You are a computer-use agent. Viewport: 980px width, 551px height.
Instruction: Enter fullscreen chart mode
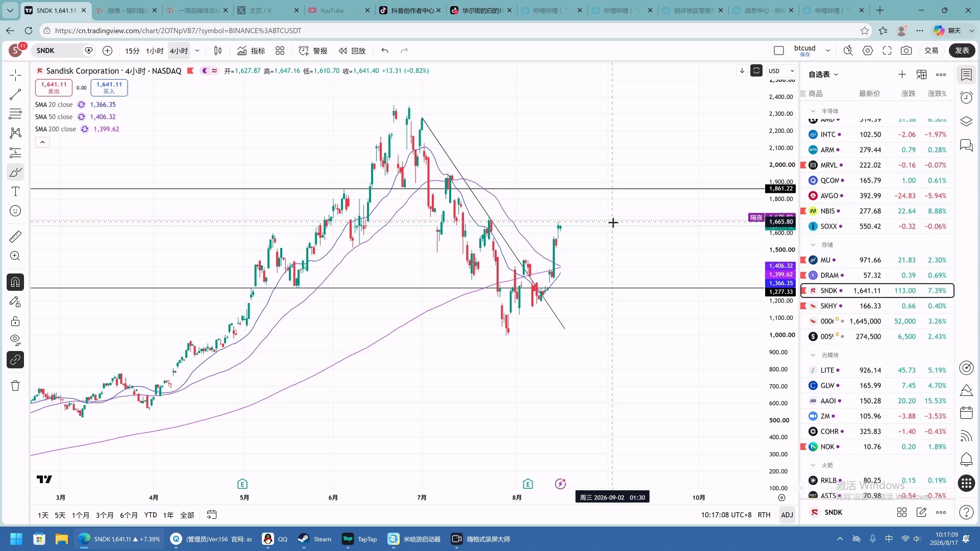click(887, 51)
